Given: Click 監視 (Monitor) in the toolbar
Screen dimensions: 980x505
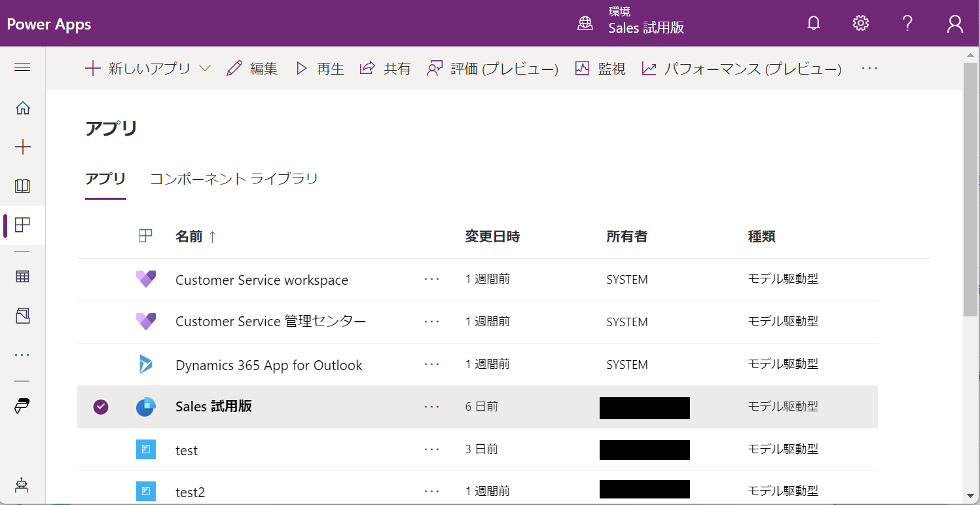Looking at the screenshot, I should click(x=600, y=68).
